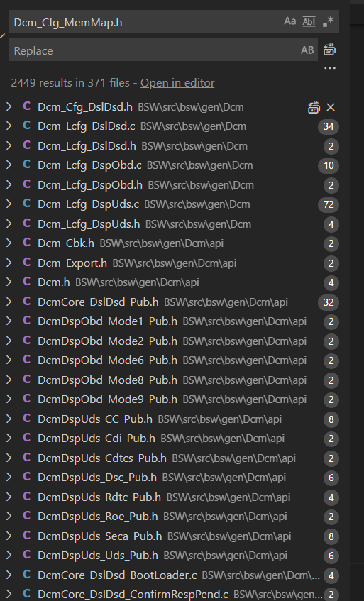Open results in editor link
The width and height of the screenshot is (364, 601).
tap(177, 83)
